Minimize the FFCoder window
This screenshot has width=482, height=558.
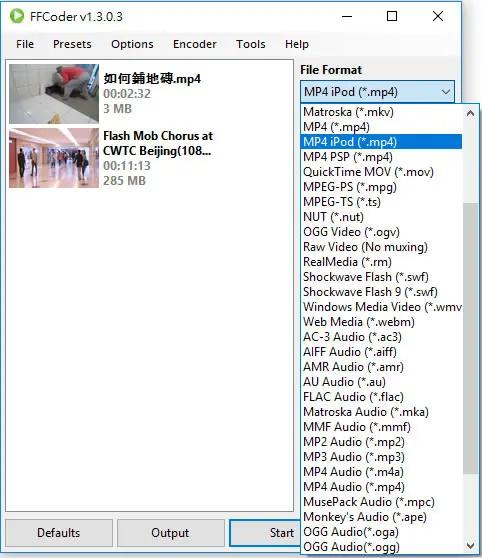tap(347, 16)
